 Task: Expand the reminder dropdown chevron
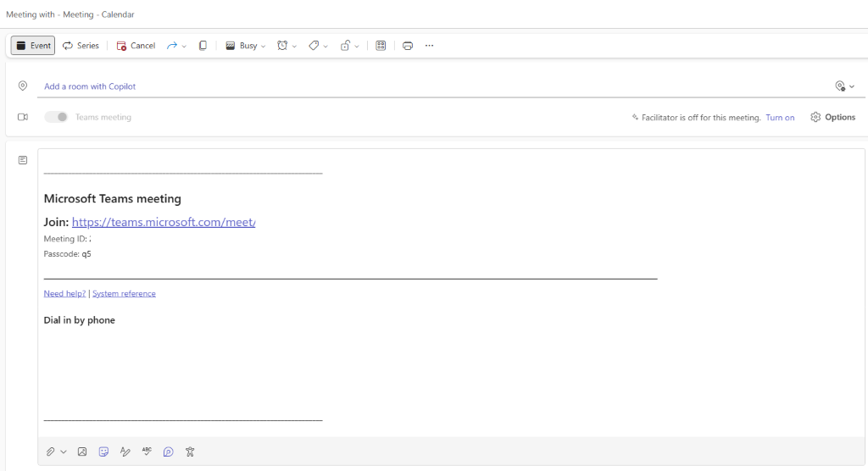pyautogui.click(x=294, y=46)
